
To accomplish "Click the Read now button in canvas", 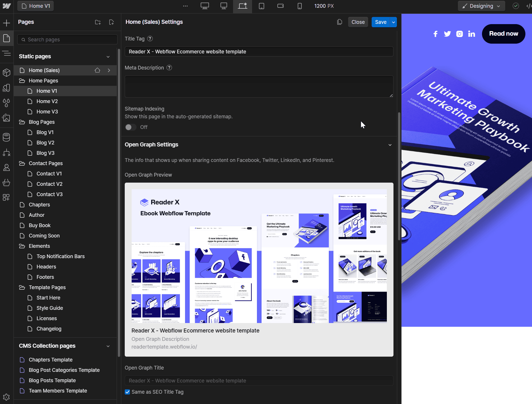I will (504, 34).
